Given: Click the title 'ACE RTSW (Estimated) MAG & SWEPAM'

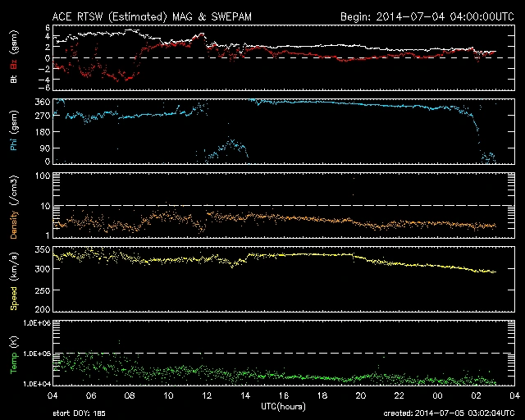Looking at the screenshot, I should [152, 16].
